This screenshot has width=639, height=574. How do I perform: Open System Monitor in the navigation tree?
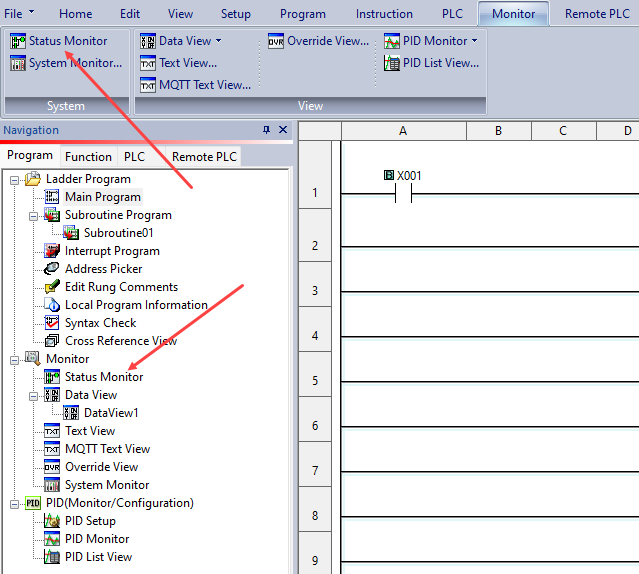click(x=107, y=485)
